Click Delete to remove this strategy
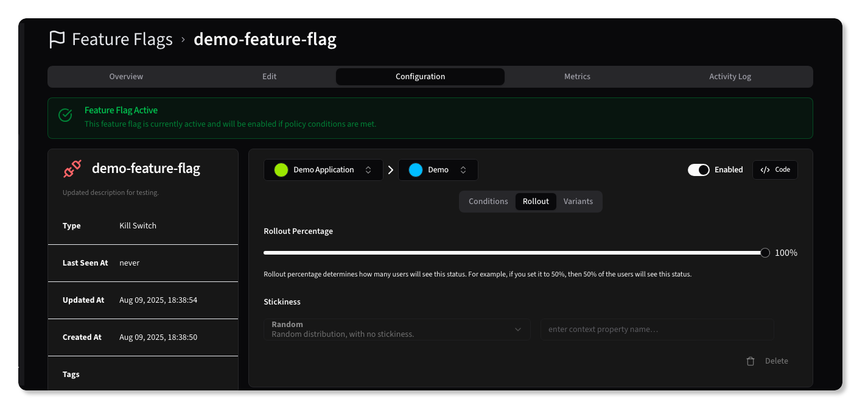Image resolution: width=868 pixels, height=416 pixels. [x=776, y=361]
